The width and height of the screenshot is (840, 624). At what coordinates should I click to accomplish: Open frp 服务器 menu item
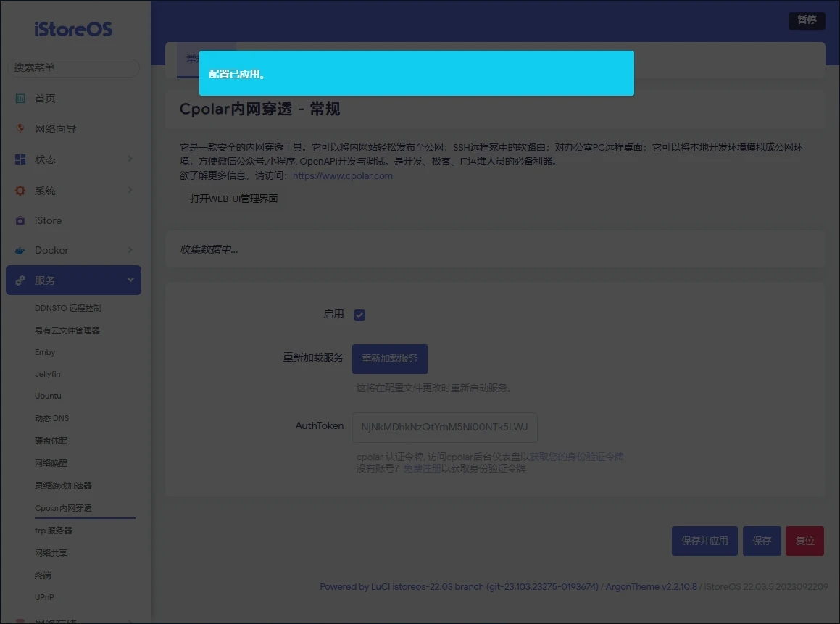click(54, 531)
